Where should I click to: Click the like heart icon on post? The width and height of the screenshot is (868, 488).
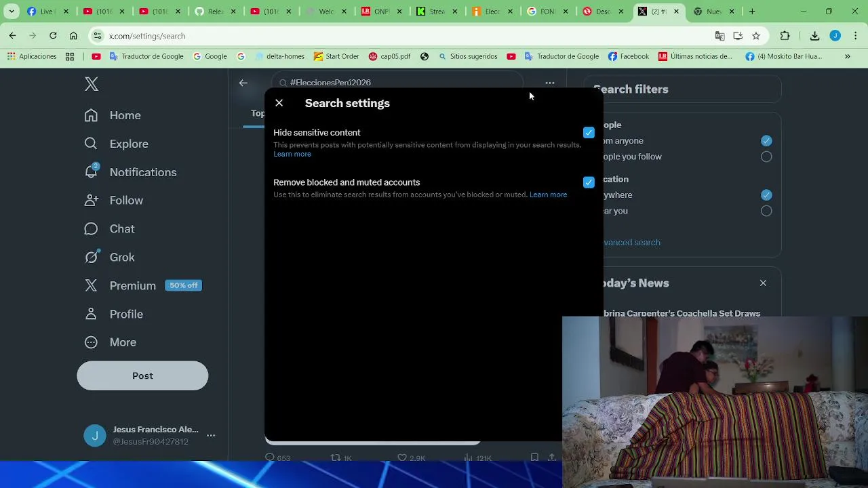click(401, 457)
